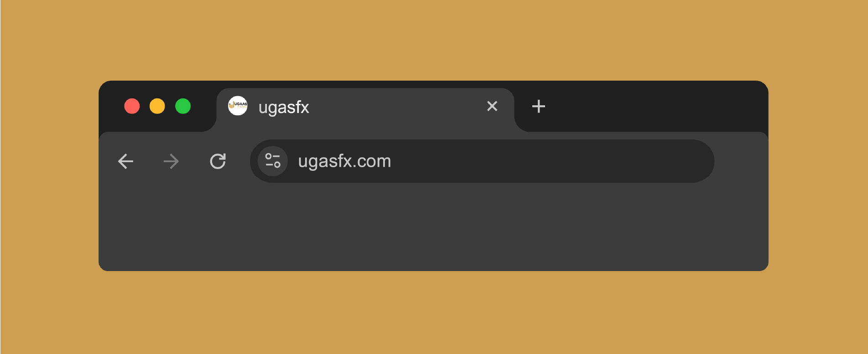The image size is (868, 354).
Task: Click the golden desktop background below the window
Action: pyautogui.click(x=433, y=314)
